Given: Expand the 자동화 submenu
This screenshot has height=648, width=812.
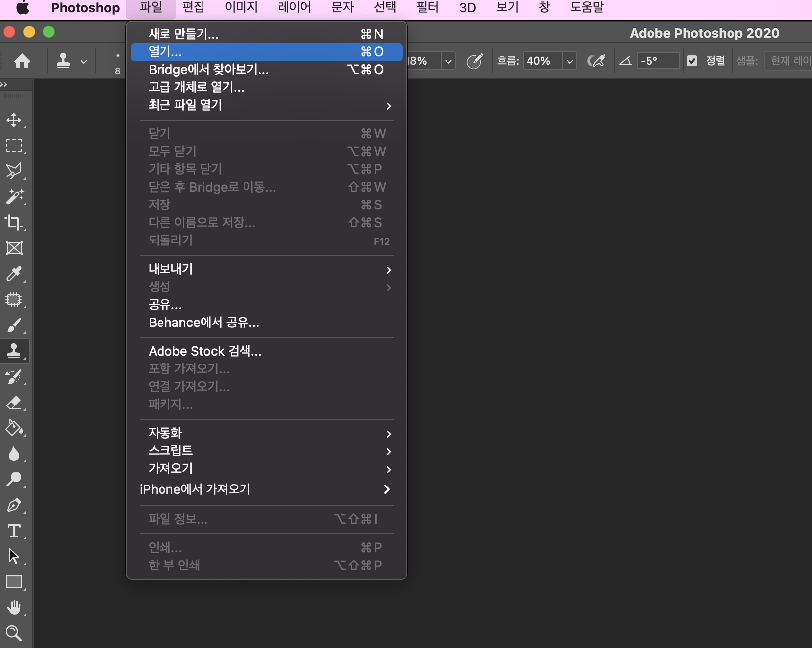Looking at the screenshot, I should [x=267, y=433].
